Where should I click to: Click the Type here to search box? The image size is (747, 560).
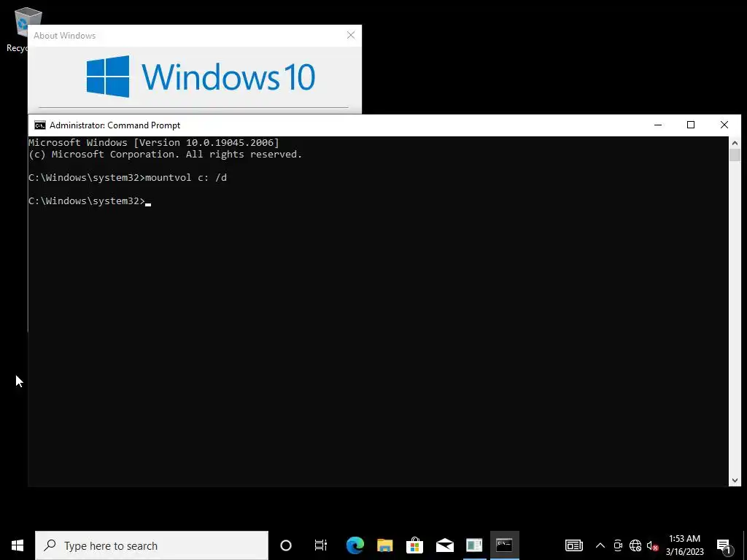(152, 545)
